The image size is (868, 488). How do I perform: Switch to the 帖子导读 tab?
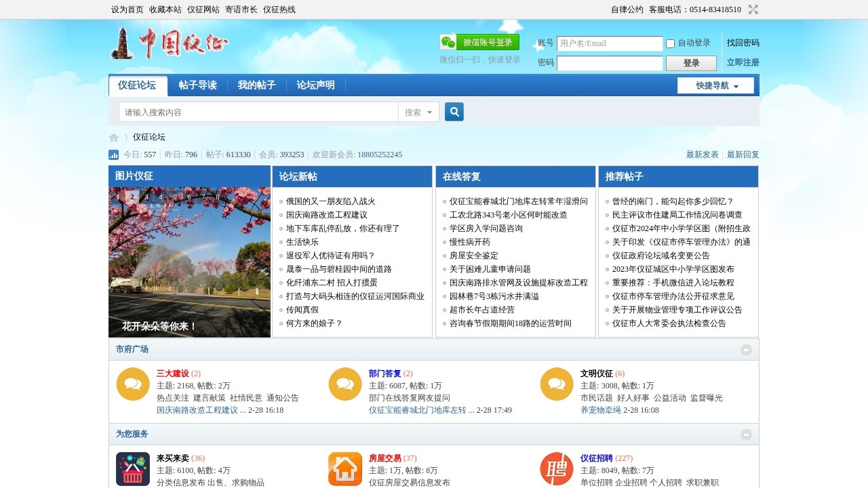tap(197, 86)
